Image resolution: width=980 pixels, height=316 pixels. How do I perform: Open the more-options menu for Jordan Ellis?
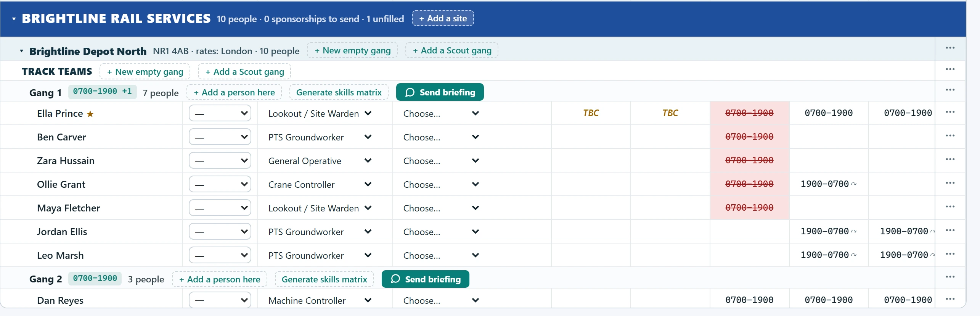tap(950, 231)
